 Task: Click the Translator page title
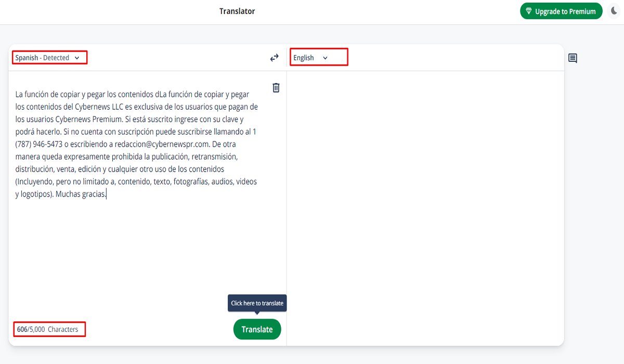click(237, 11)
